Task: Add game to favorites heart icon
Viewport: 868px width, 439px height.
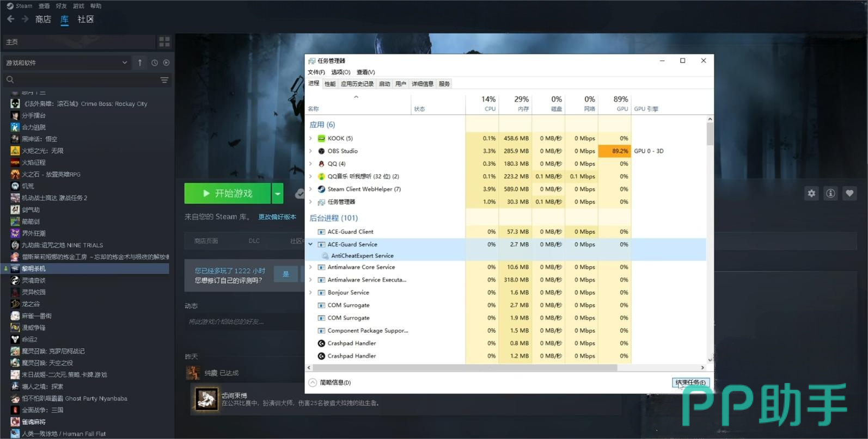Action: pyautogui.click(x=849, y=193)
